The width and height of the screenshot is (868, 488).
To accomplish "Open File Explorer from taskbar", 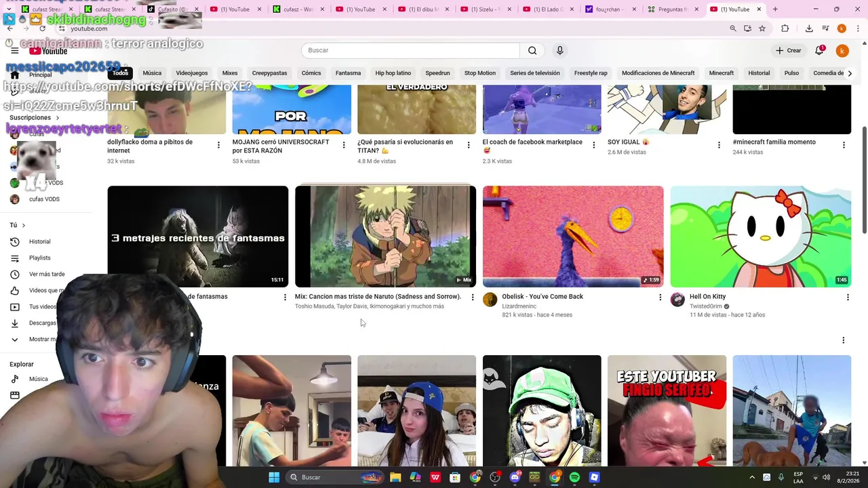I will click(x=395, y=477).
